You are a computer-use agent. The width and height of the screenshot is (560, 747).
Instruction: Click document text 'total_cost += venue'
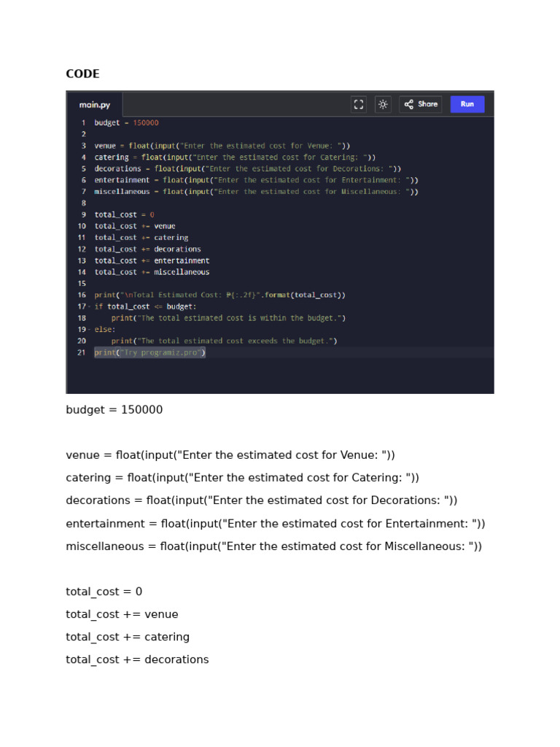122,614
